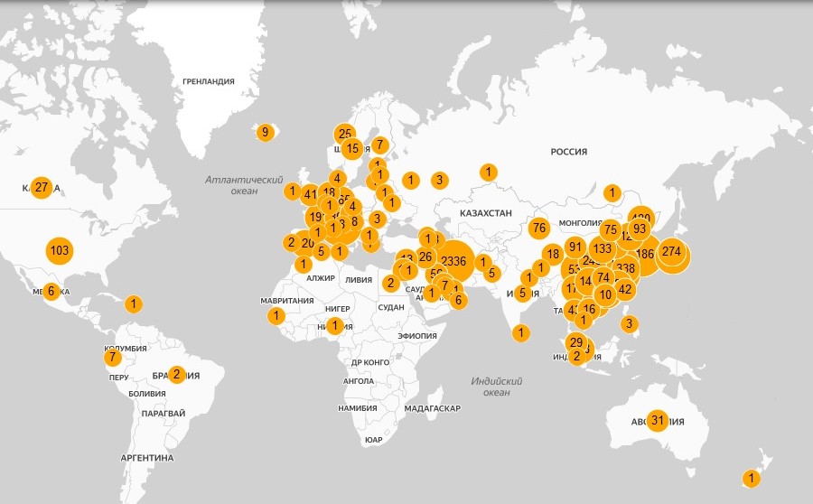Click the 76 marker east of Kazakhstan
This screenshot has width=813, height=504.
pos(539,228)
